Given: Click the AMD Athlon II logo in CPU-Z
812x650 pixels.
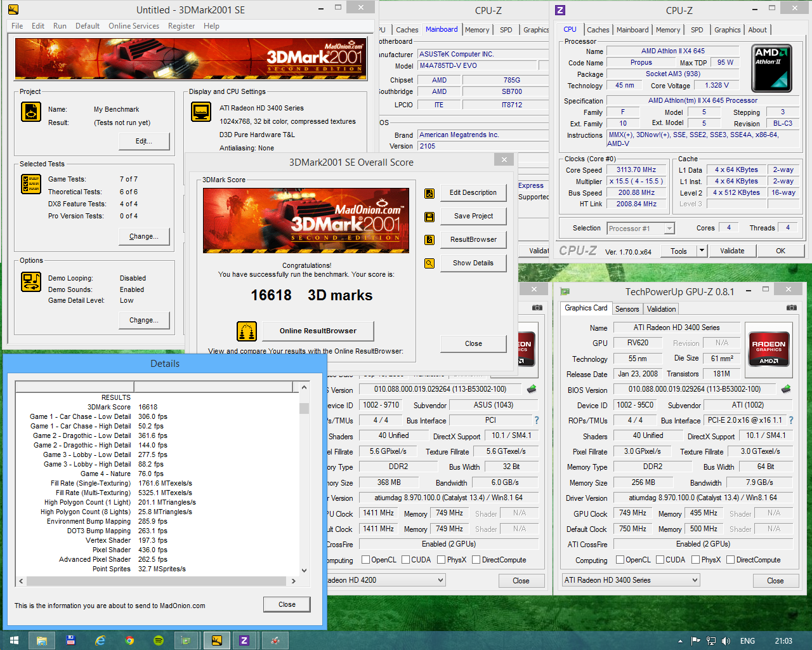Looking at the screenshot, I should click(x=771, y=69).
